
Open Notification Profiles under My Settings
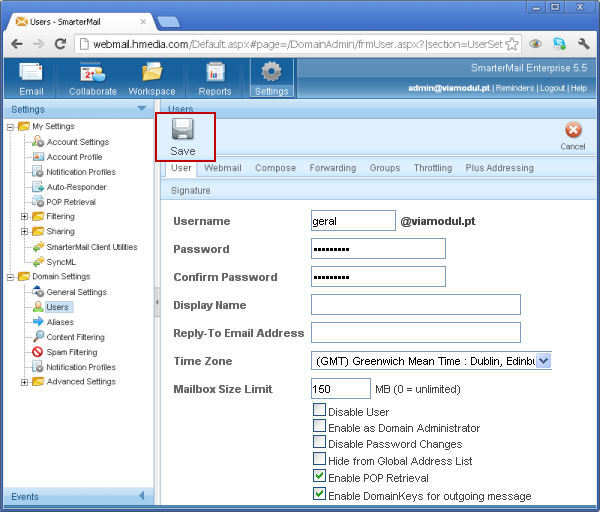click(x=81, y=172)
